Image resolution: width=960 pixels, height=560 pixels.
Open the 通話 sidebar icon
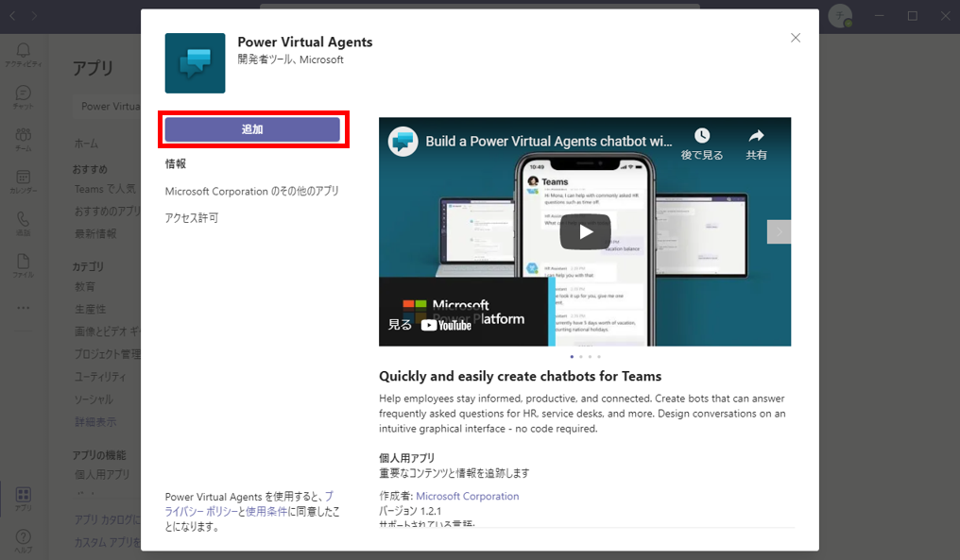point(24,224)
